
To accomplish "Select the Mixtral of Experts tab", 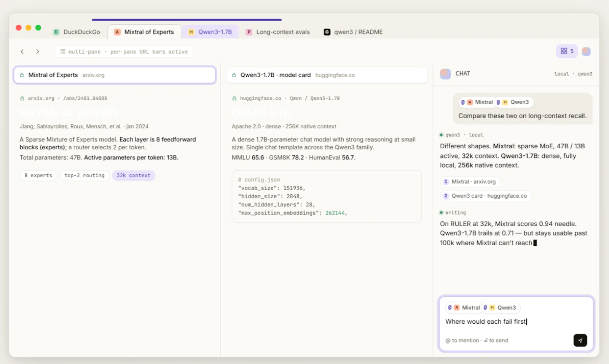I will pos(145,32).
